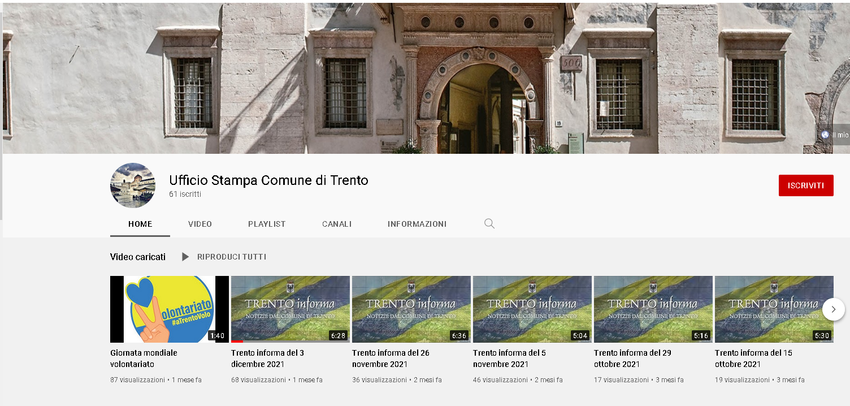Open the VIDEO tab

click(x=200, y=224)
